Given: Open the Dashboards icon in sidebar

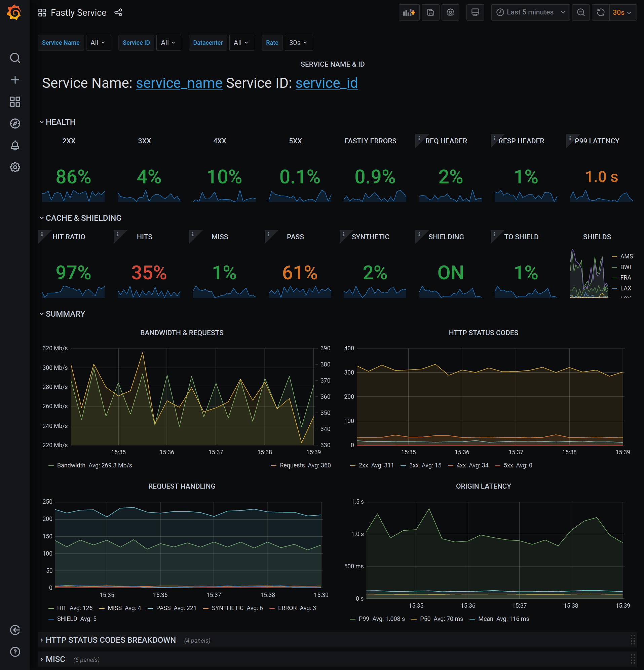Looking at the screenshot, I should [15, 102].
